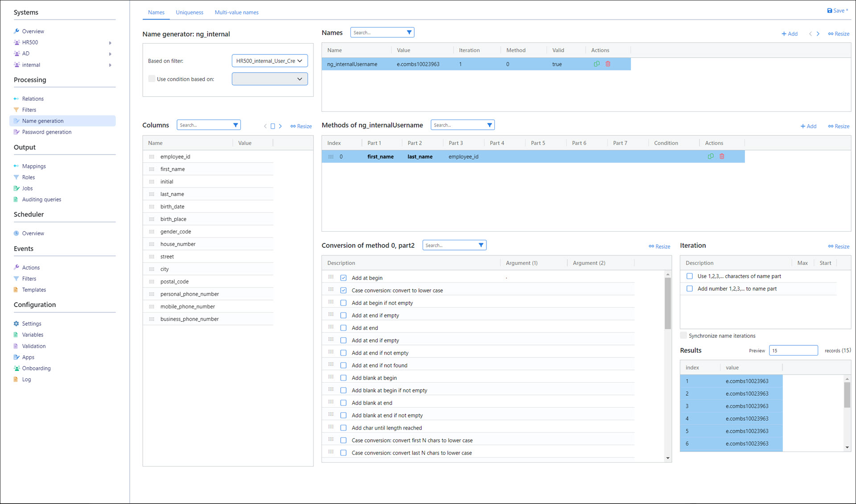Viewport: 856px width, 504px height.
Task: Open the Settings configuration page
Action: coord(32,324)
